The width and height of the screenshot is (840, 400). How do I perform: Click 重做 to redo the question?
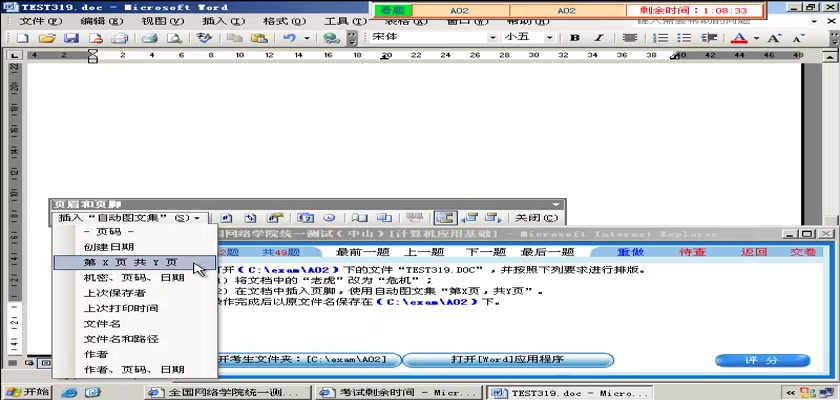630,252
